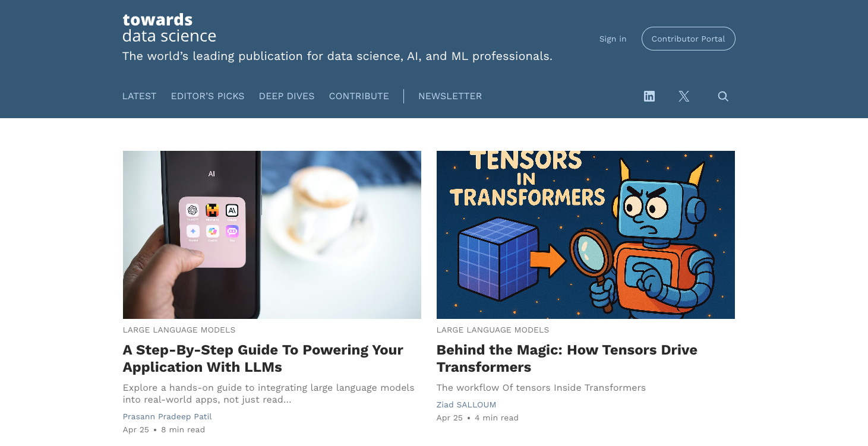Open the Tensors Drive Transformers article headline
The image size is (868, 446).
(x=567, y=358)
